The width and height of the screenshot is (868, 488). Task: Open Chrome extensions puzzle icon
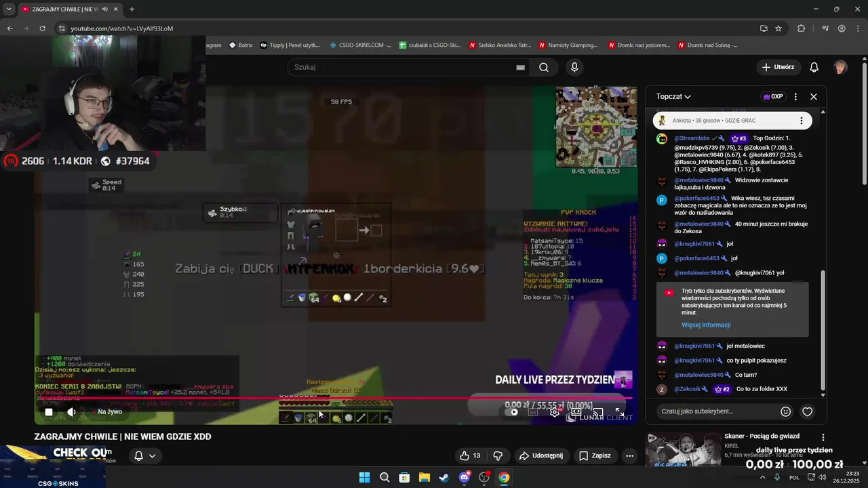(802, 28)
